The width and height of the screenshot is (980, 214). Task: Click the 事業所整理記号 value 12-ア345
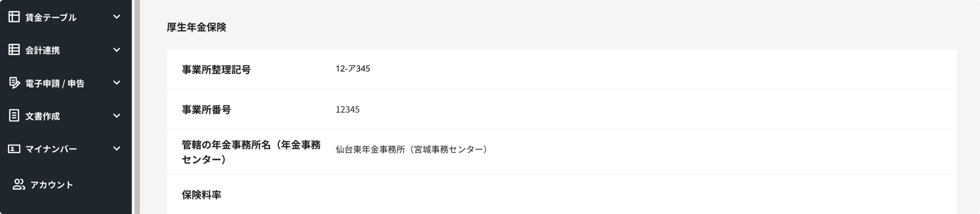pos(353,69)
